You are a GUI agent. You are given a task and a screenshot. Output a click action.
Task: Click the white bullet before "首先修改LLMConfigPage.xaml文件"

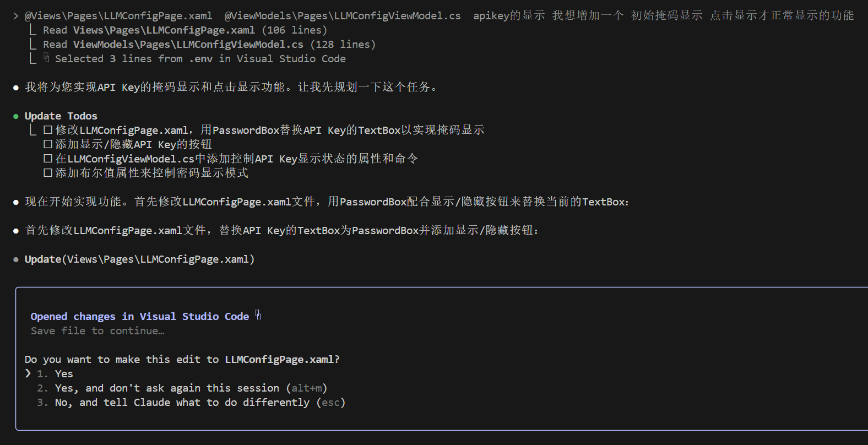pyautogui.click(x=16, y=231)
